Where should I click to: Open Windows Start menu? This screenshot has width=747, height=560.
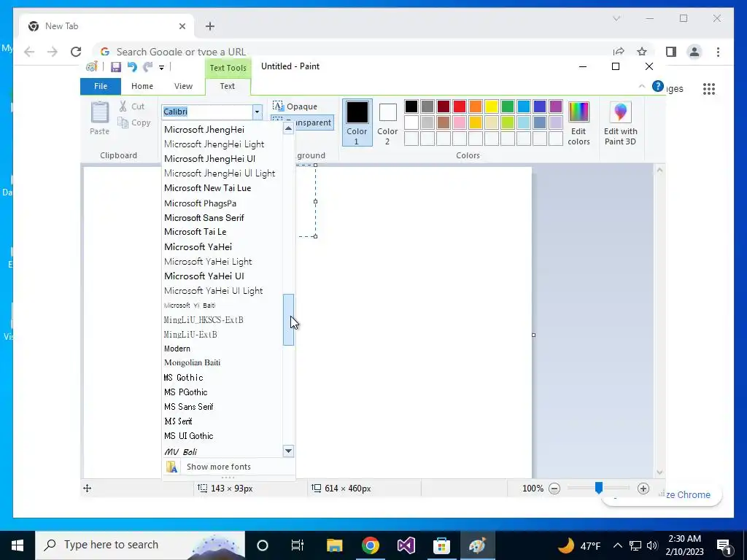tap(18, 545)
